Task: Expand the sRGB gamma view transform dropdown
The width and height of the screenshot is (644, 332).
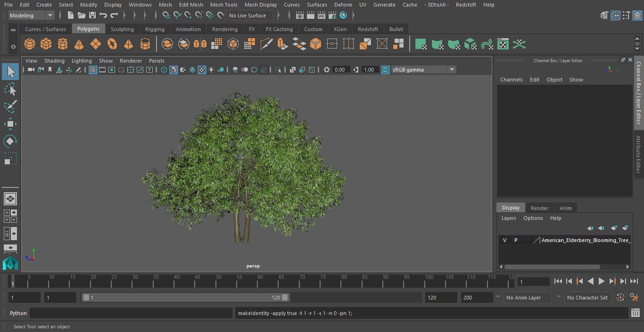Action: pos(451,70)
